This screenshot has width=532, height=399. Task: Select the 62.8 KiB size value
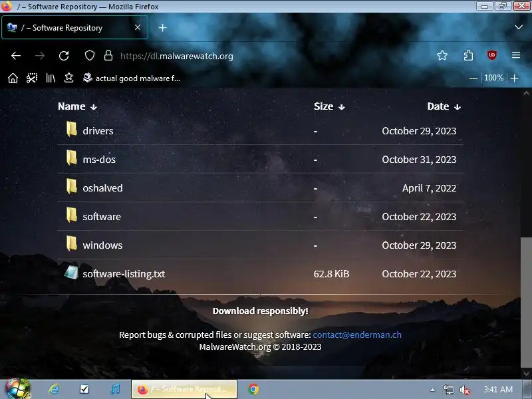[x=331, y=274]
